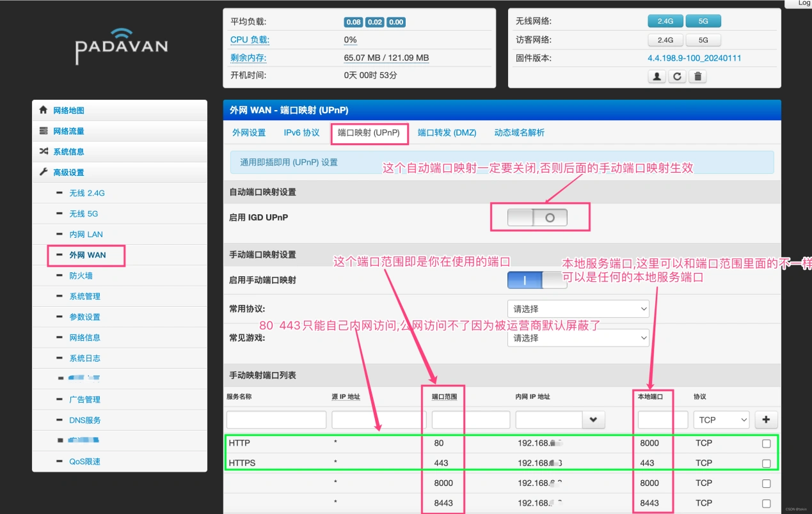Image resolution: width=812 pixels, height=514 pixels.
Task: Open the 常用协议 dropdown
Action: pyautogui.click(x=578, y=309)
